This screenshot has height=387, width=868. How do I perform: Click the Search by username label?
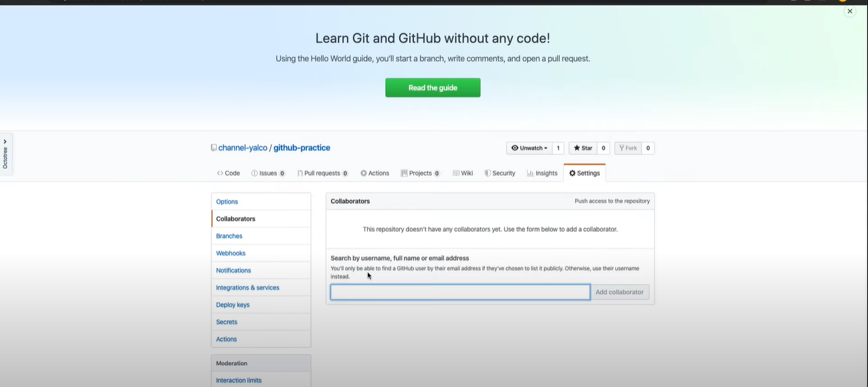pos(400,258)
